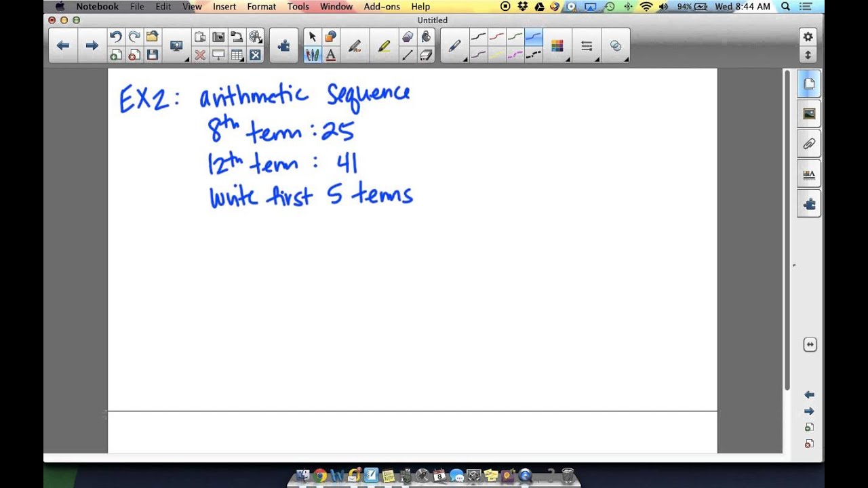Undo the last action
The width and height of the screenshot is (868, 488).
tap(116, 37)
